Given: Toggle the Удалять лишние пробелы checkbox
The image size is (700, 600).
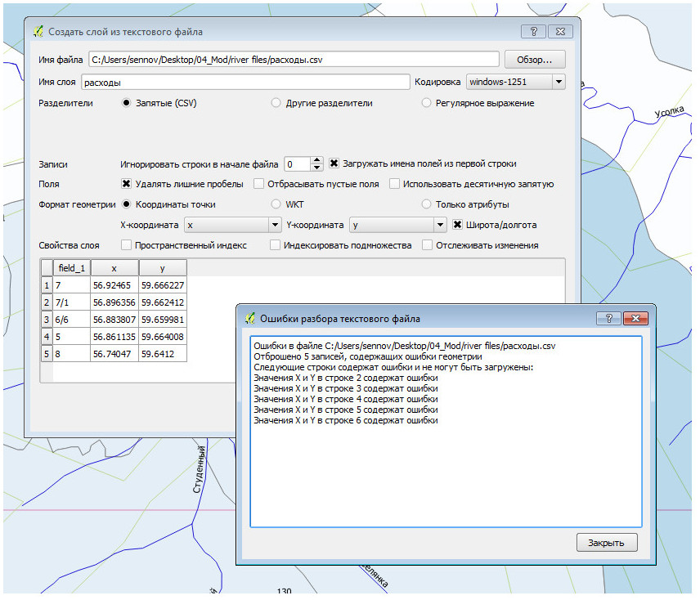Looking at the screenshot, I should click(x=127, y=184).
